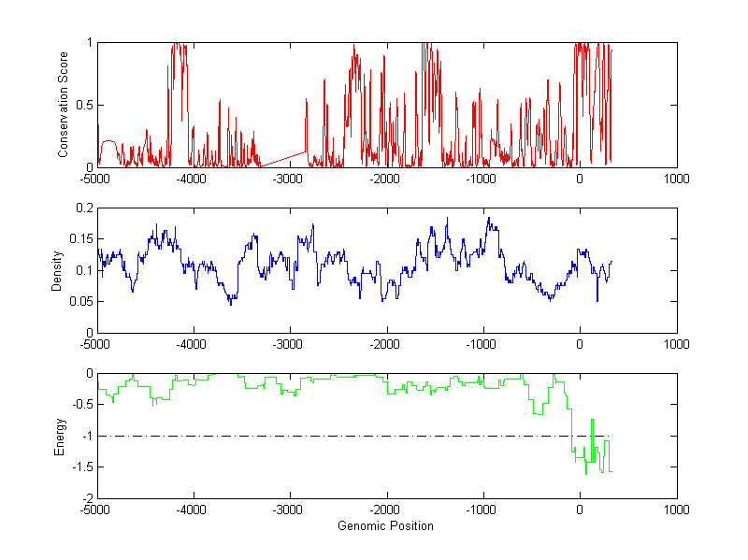Click empty area right of red Conservation curve
Image resolution: width=748 pixels, height=560 pixels.
pyautogui.click(x=643, y=105)
